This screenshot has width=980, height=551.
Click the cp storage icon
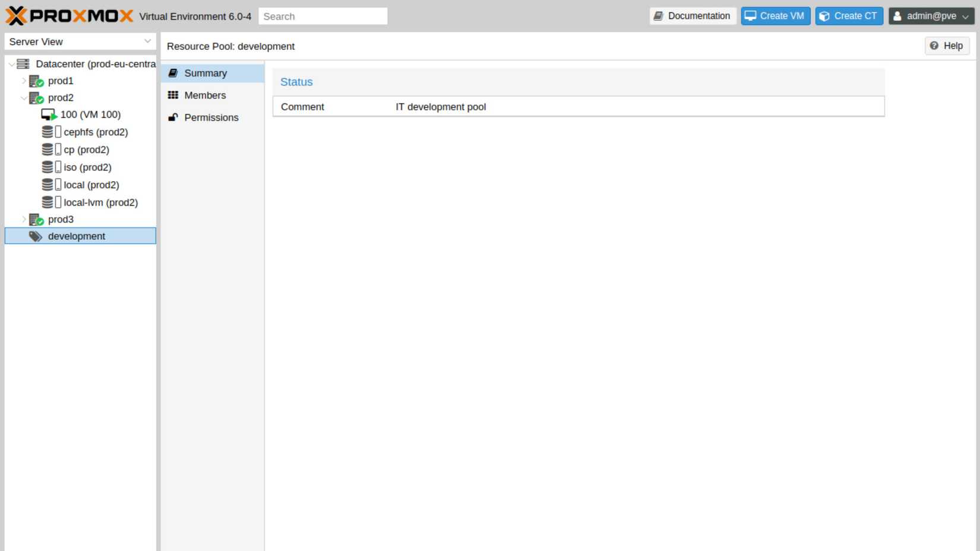[x=51, y=150]
